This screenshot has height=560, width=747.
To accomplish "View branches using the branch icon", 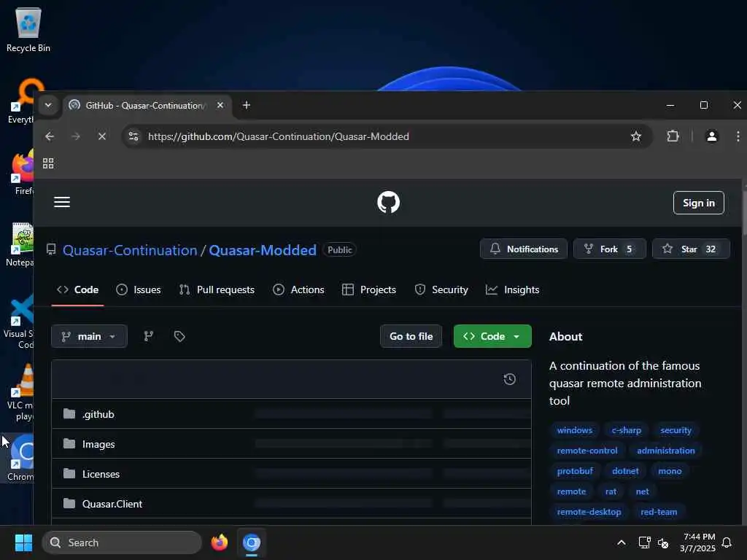I will tap(149, 336).
